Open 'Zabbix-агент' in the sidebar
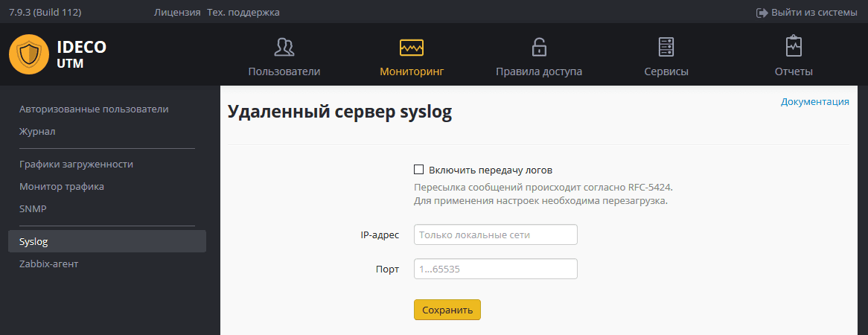868x335 pixels. 49,264
